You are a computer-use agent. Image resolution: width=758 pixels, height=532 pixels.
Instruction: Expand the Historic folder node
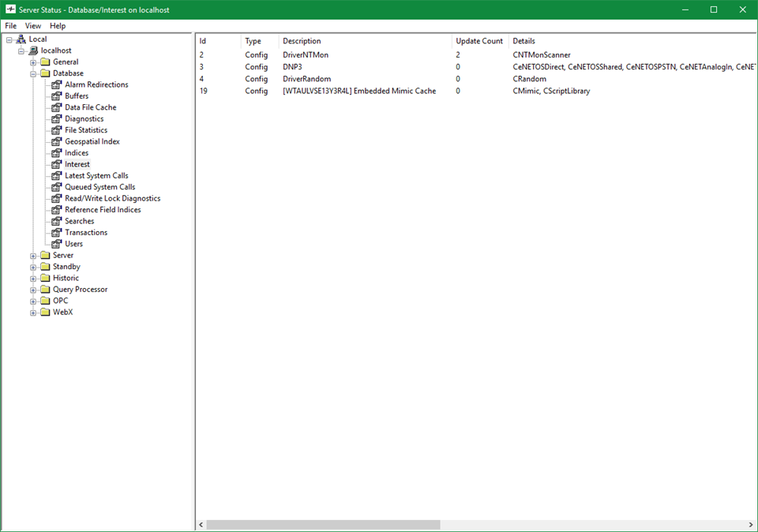coord(33,279)
